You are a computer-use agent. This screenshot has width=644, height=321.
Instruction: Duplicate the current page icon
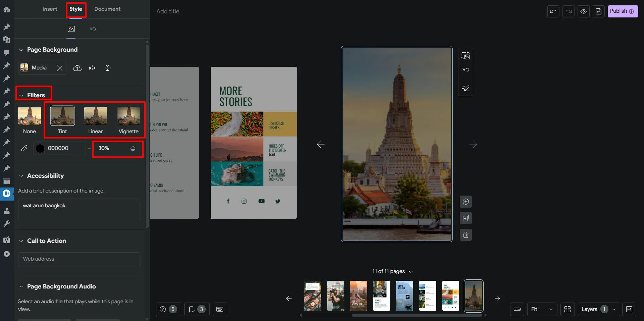[x=465, y=218]
